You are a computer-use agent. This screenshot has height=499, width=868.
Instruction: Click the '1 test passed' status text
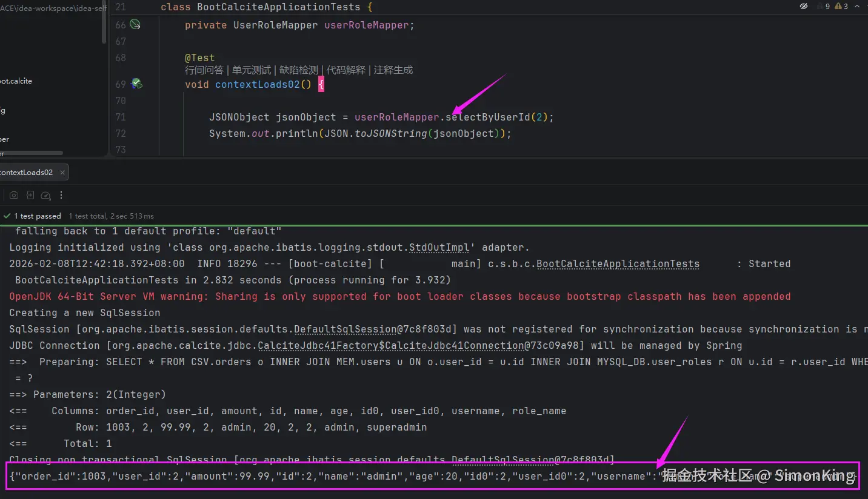(x=38, y=216)
